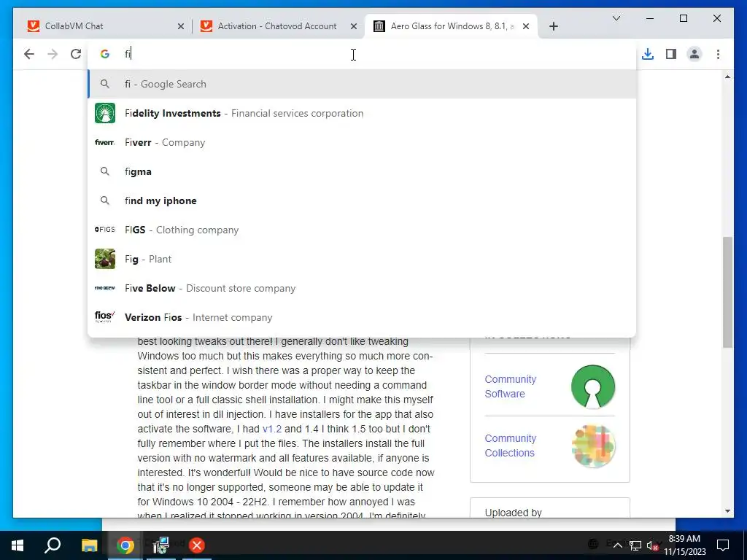Go back to the previous page

click(29, 54)
